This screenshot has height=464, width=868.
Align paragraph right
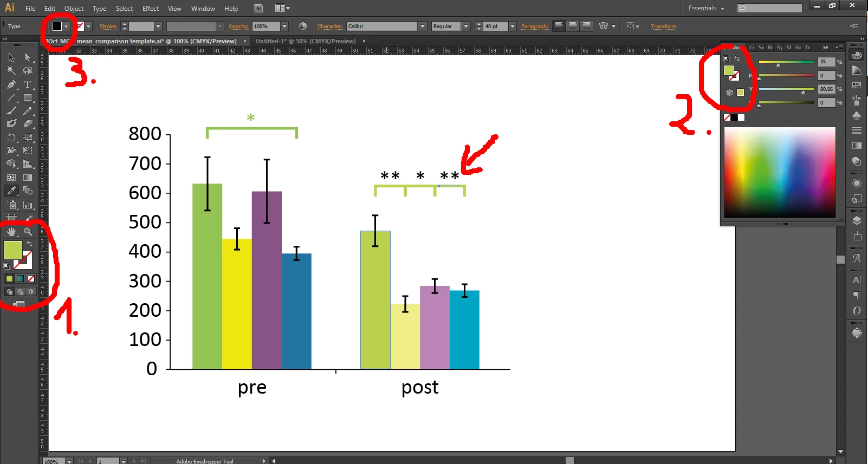coord(586,26)
